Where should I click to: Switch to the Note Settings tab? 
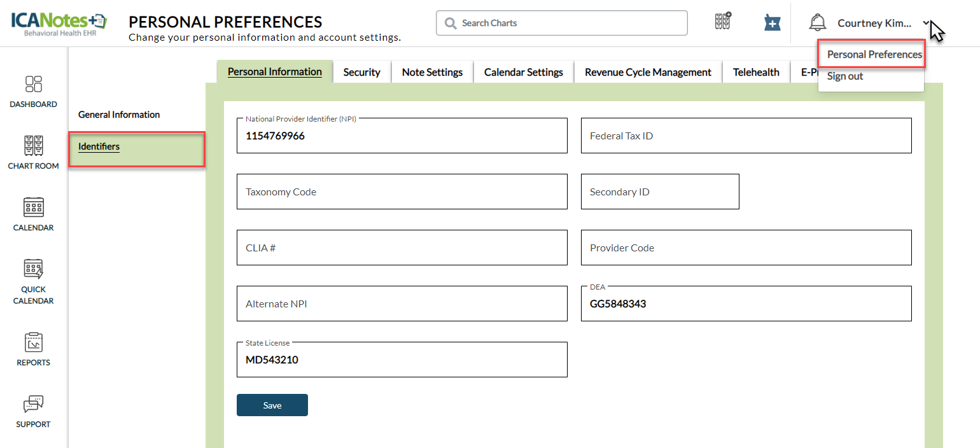click(x=432, y=72)
